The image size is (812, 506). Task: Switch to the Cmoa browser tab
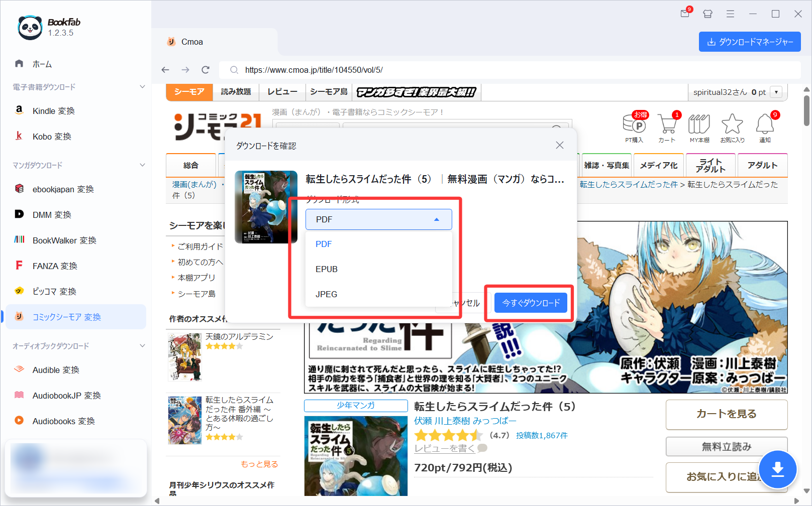215,42
